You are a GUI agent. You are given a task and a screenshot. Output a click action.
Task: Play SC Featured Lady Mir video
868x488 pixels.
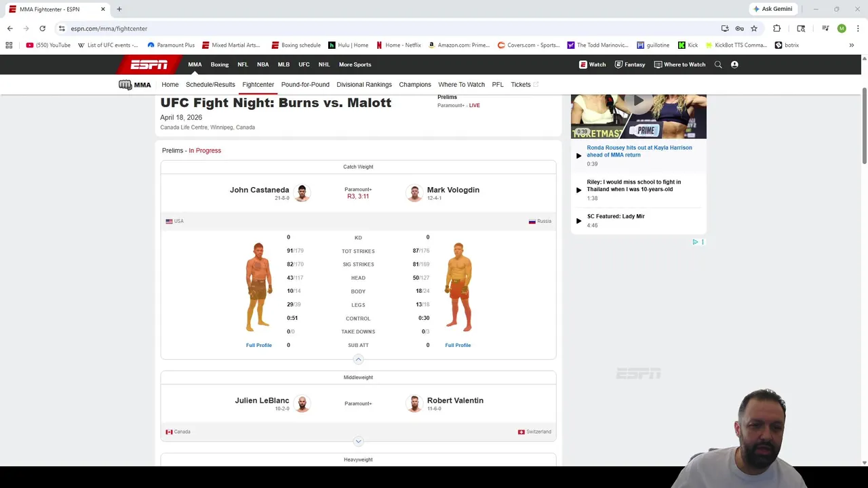(616, 216)
